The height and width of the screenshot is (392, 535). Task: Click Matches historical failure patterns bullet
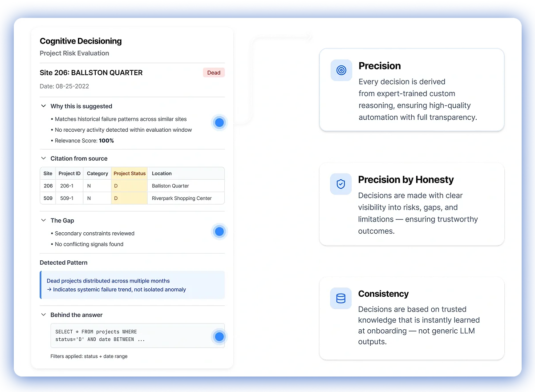(119, 119)
